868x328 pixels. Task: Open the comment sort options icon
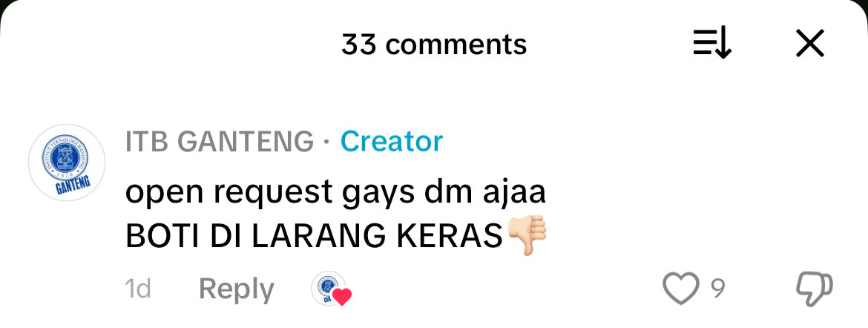click(x=712, y=44)
